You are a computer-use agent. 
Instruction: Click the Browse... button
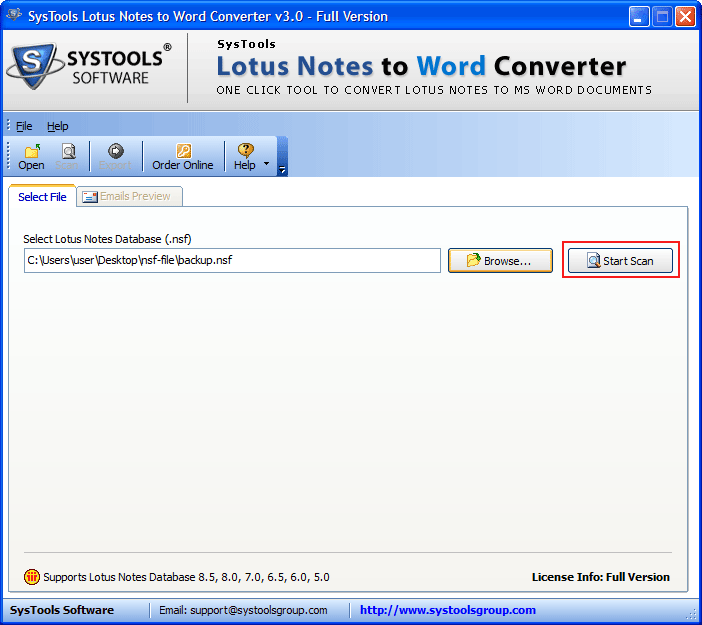500,261
